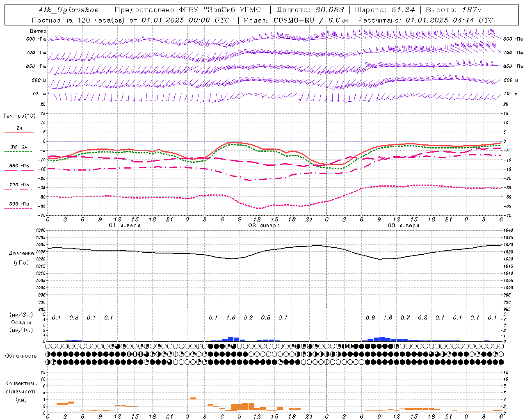Click the '(мм/3ч.)' precipitation unit label
Image resolution: width=525 pixels, height=420 pixels.
point(21,315)
